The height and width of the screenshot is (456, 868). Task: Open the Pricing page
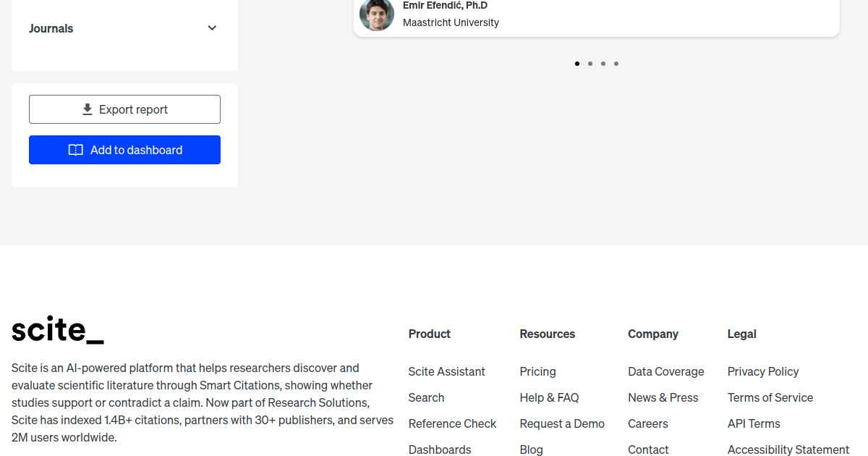(537, 371)
